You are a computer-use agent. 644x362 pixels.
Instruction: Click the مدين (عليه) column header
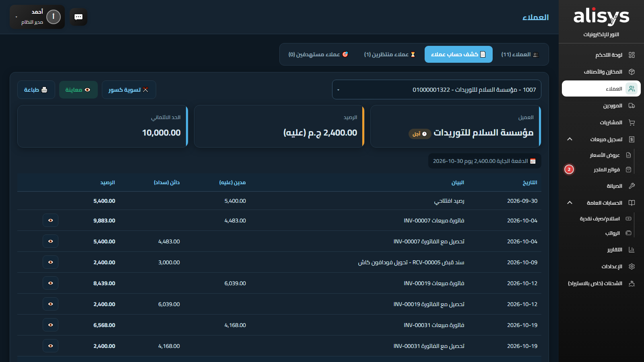point(233,183)
